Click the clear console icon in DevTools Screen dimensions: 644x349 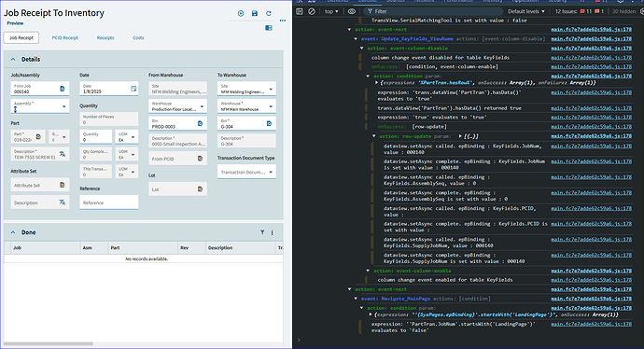312,11
